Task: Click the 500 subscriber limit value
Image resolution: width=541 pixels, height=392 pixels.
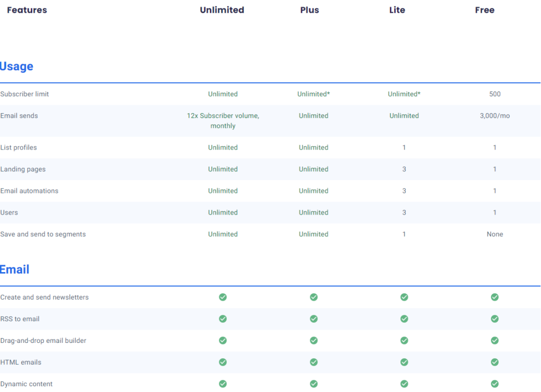Action: [x=495, y=94]
